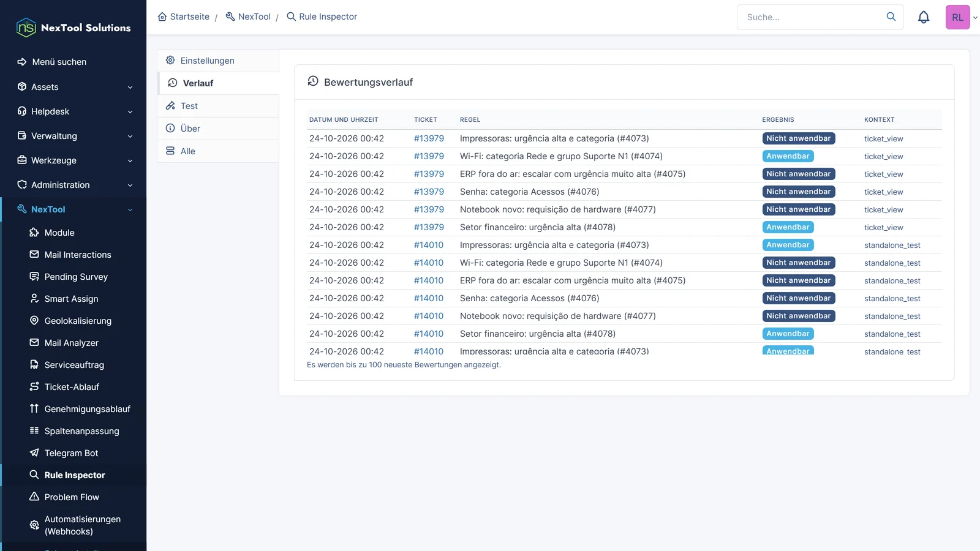Screen dimensions: 980x551
Task: Click the Genehmigungsablauf arrows icon
Action: pyautogui.click(x=34, y=409)
